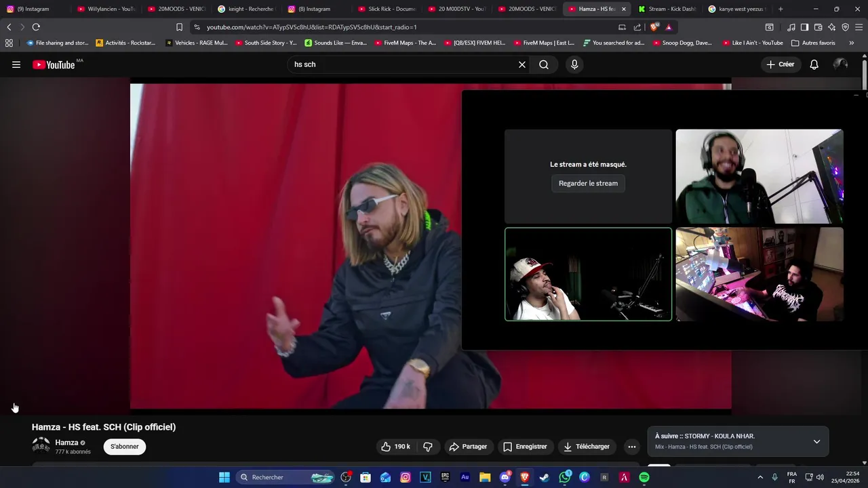Reload the page in Brave
Image resolution: width=868 pixels, height=488 pixels.
pos(36,27)
